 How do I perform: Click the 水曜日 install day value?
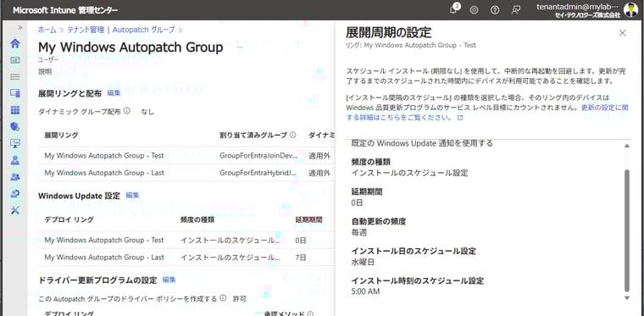click(363, 263)
